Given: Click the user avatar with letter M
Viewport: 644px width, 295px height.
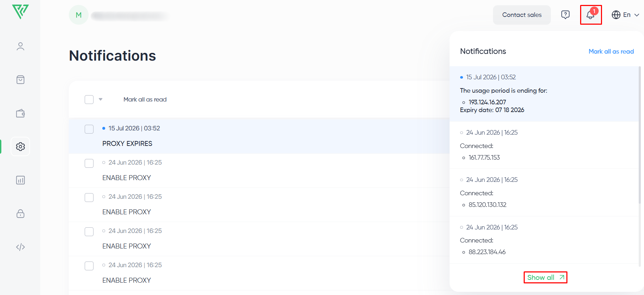Looking at the screenshot, I should tap(79, 15).
